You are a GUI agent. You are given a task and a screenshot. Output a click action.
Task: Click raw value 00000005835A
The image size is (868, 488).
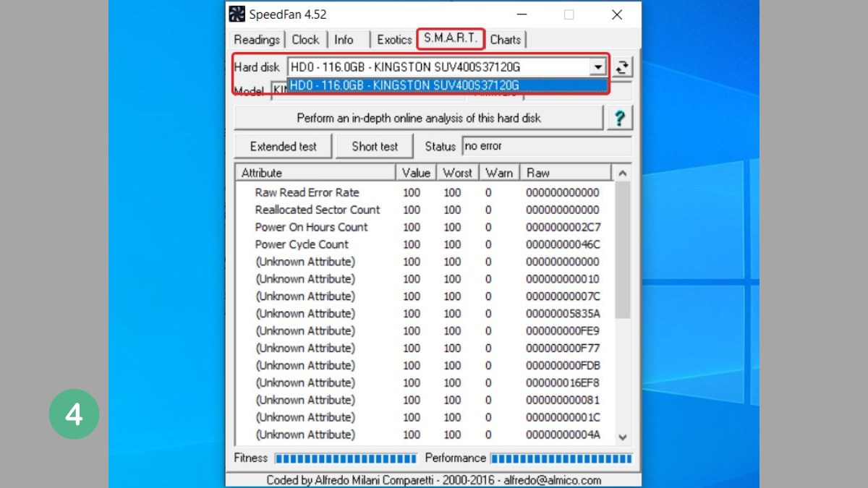pyautogui.click(x=563, y=314)
